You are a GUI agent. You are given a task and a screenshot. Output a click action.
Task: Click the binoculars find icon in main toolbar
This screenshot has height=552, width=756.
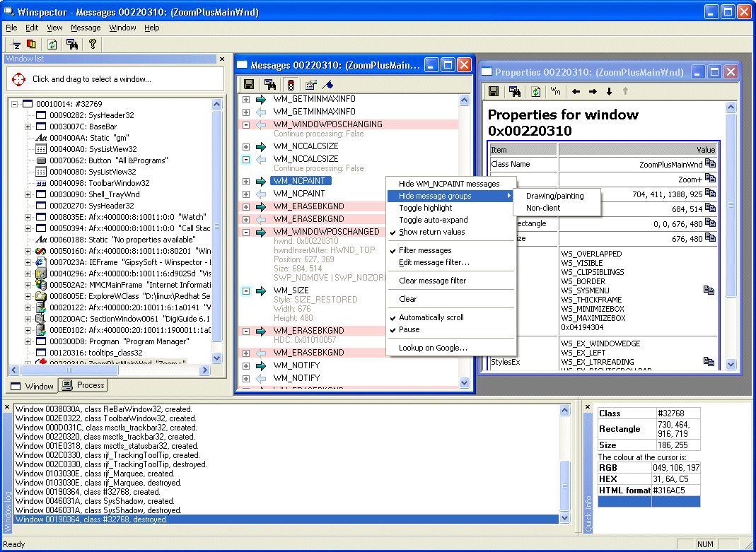coord(72,45)
